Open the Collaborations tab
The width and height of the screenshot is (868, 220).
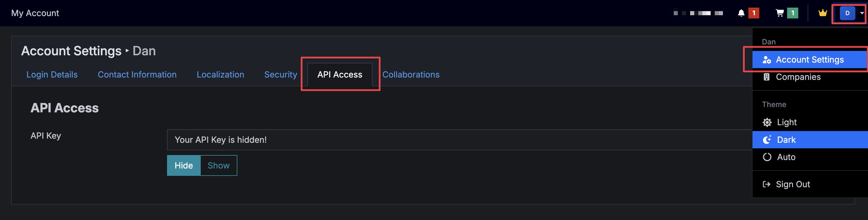411,75
